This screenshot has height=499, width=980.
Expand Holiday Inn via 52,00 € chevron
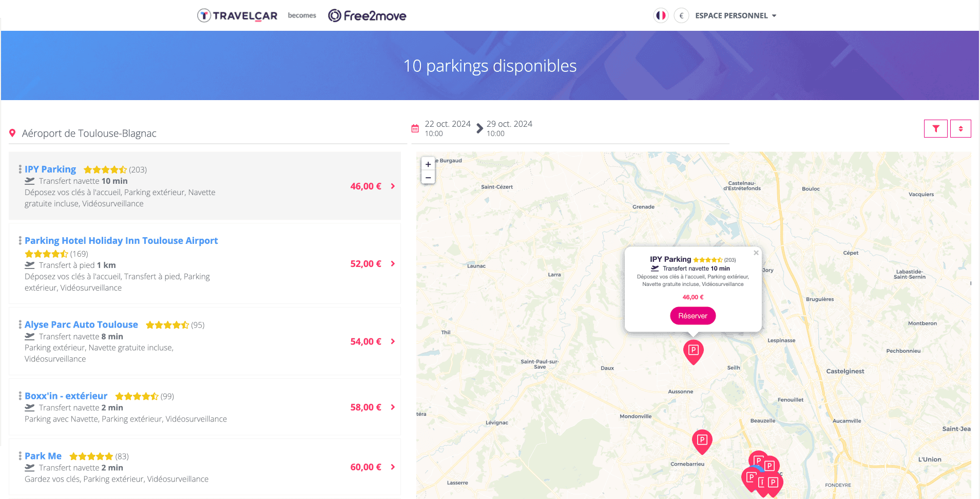393,264
